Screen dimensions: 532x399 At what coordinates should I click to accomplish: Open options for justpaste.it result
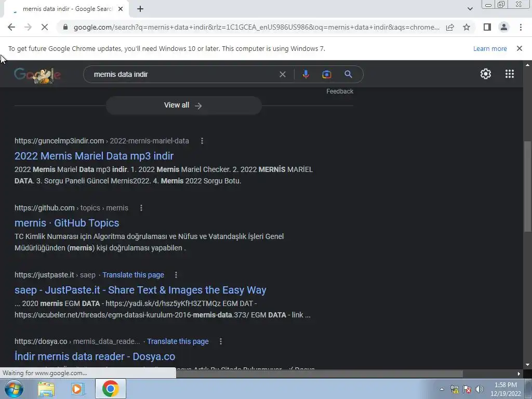click(x=176, y=275)
